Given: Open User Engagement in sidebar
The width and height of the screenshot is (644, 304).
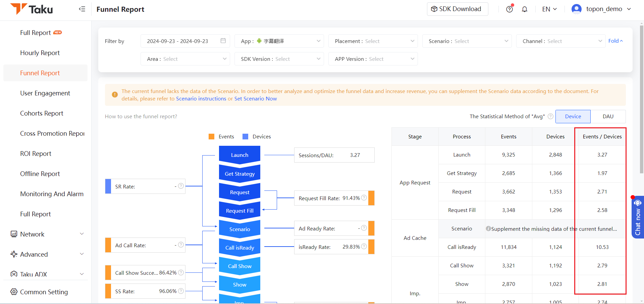Looking at the screenshot, I should pyautogui.click(x=45, y=93).
